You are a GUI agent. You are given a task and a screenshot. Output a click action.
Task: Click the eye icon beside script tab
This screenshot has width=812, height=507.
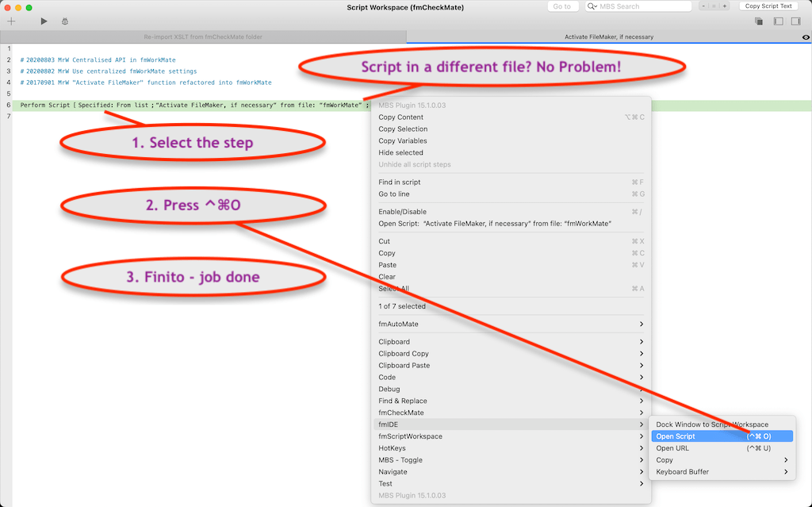tap(806, 37)
